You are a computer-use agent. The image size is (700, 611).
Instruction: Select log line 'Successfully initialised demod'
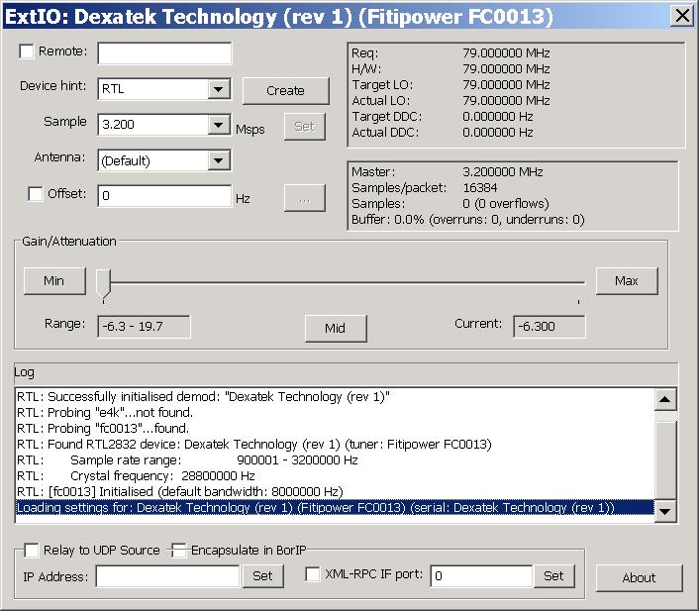point(335,397)
